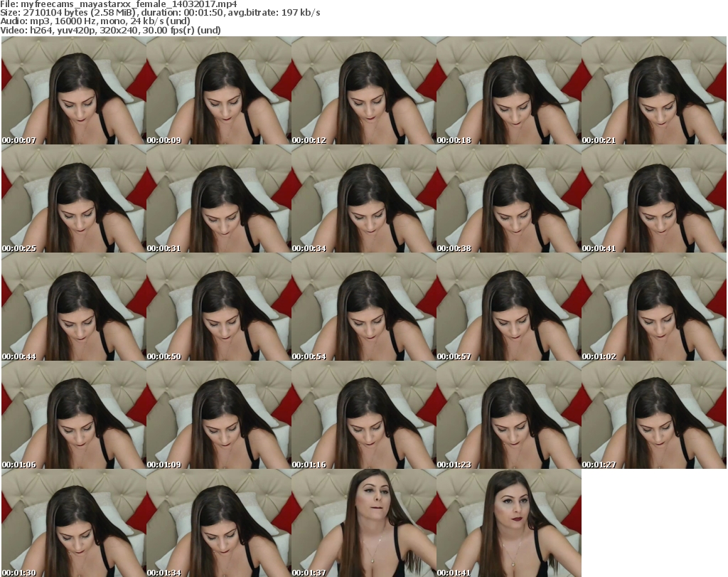728x577 pixels.
Task: Click the thumbnail at 00:01:37
Action: [363, 523]
